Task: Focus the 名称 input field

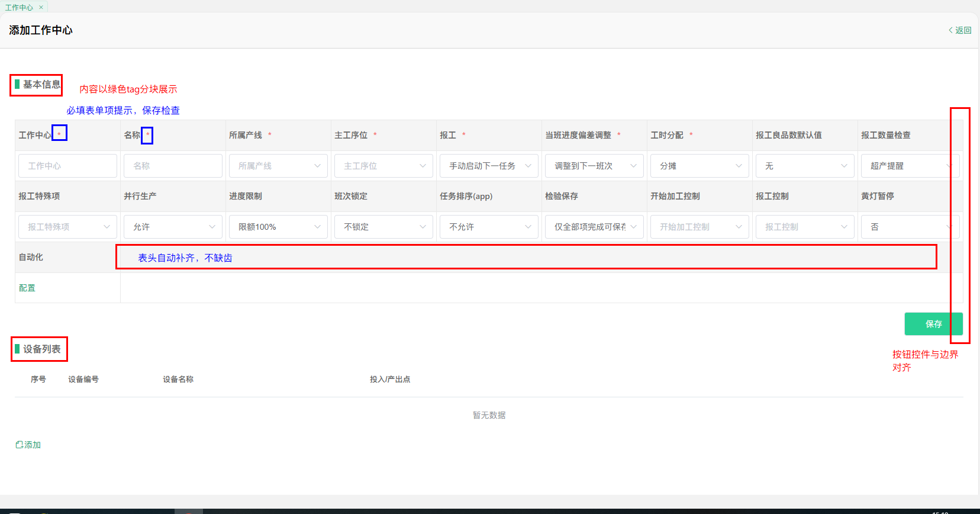Action: click(173, 166)
